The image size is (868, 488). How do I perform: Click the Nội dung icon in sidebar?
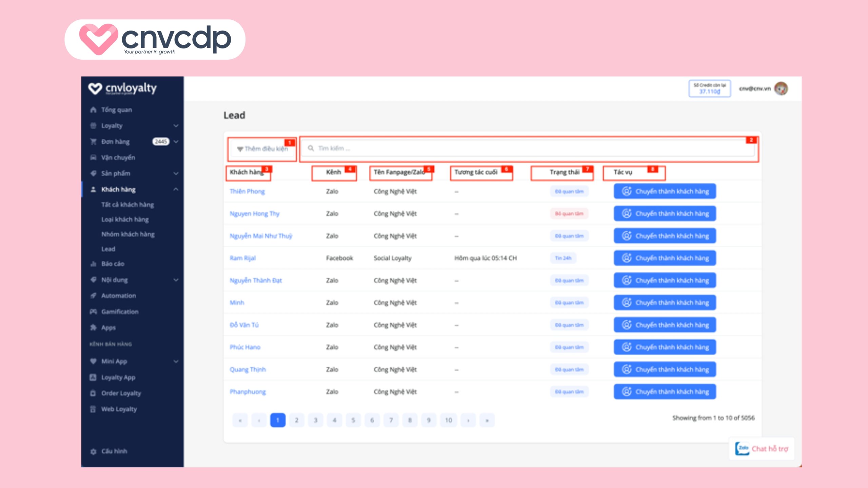tap(93, 280)
